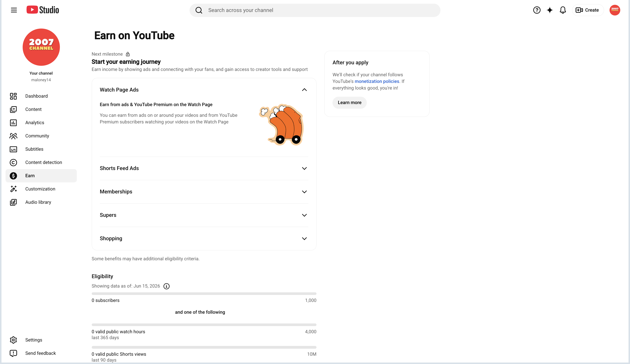Click the Eligibility heading

[x=102, y=276]
